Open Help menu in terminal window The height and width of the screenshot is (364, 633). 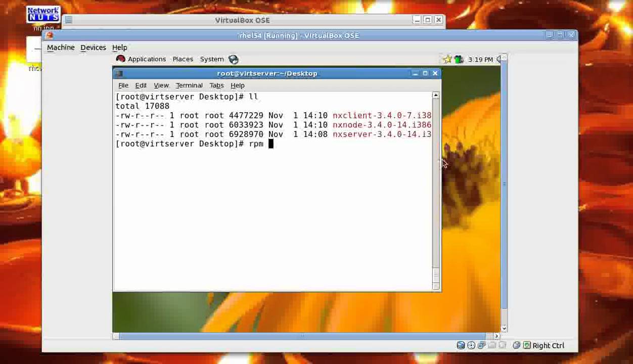pos(238,85)
